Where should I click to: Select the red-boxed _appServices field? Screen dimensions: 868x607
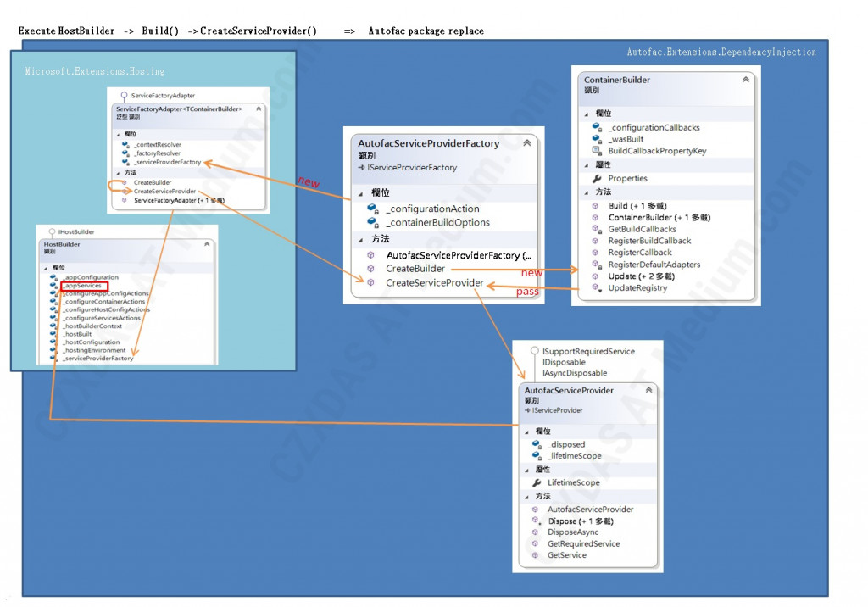[x=84, y=286]
